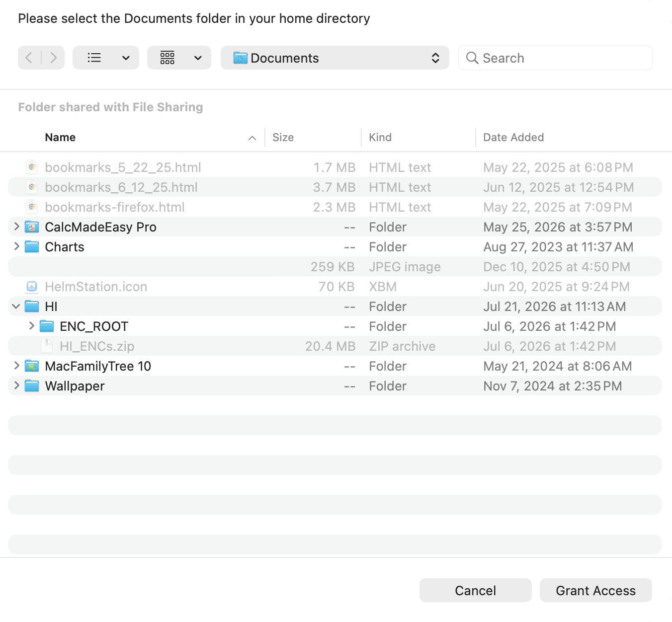Screen dimensions: 672x622
Task: Sort by the Kind column header
Action: pyautogui.click(x=380, y=137)
